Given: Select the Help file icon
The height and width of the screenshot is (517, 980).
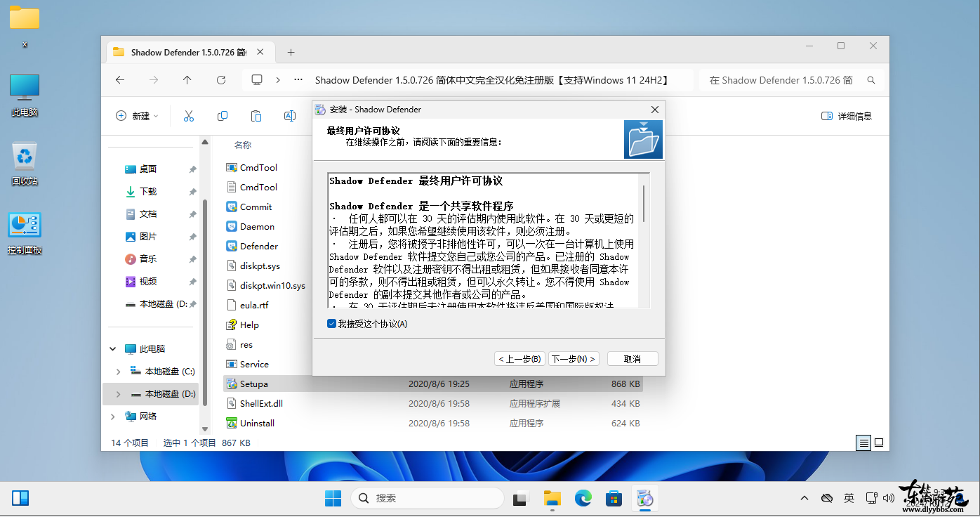Looking at the screenshot, I should coord(232,325).
